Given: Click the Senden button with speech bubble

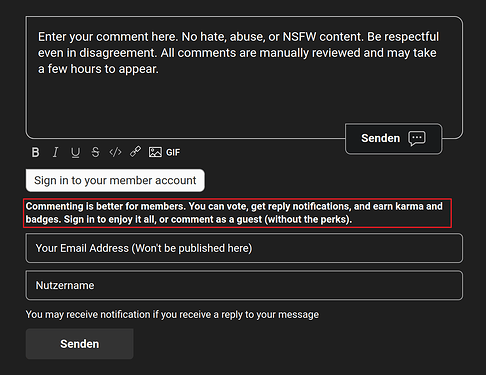Looking at the screenshot, I should (393, 138).
